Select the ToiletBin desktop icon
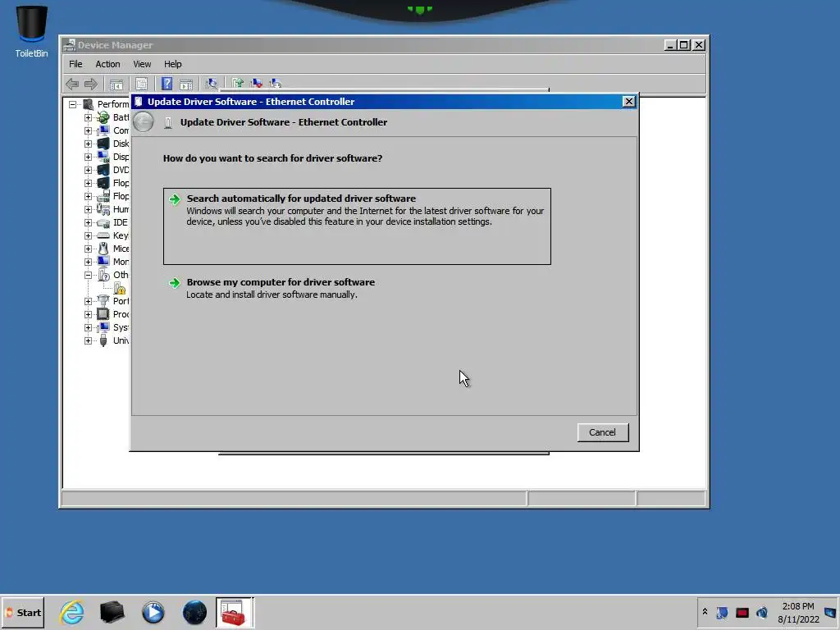The width and height of the screenshot is (840, 630). [x=31, y=32]
